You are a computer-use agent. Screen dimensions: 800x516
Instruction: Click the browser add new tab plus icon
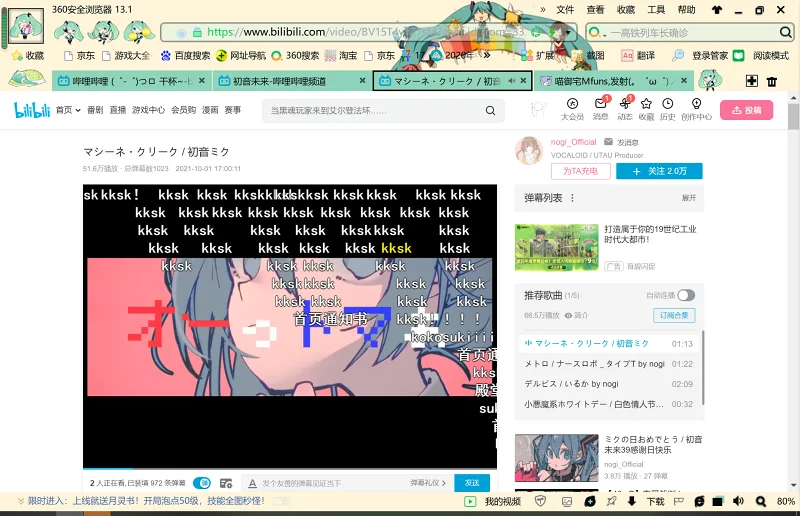coord(752,81)
